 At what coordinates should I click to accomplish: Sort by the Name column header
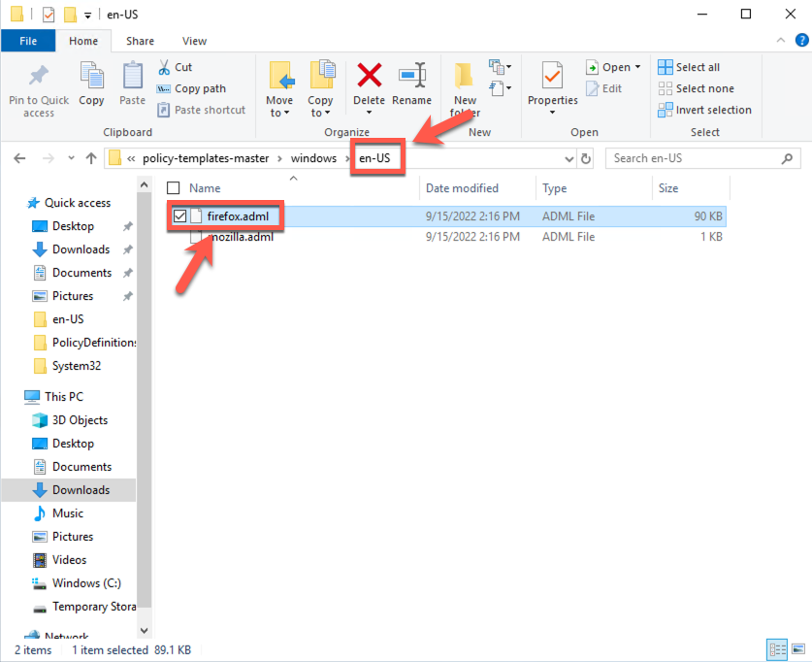coord(205,188)
